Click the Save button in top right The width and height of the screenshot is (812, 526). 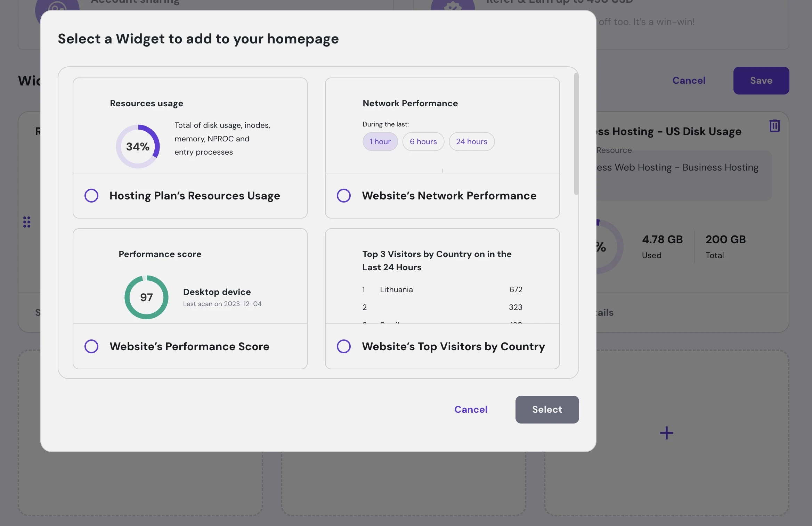[762, 81]
